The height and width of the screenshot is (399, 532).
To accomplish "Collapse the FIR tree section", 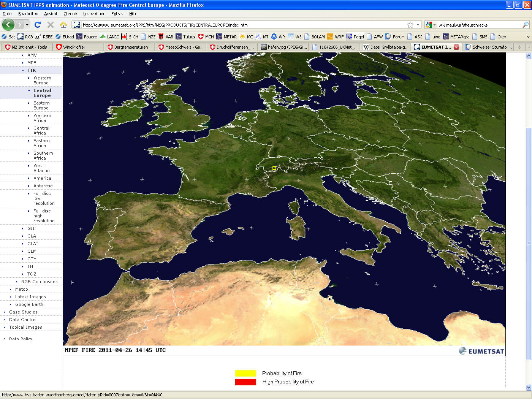I will tap(23, 70).
